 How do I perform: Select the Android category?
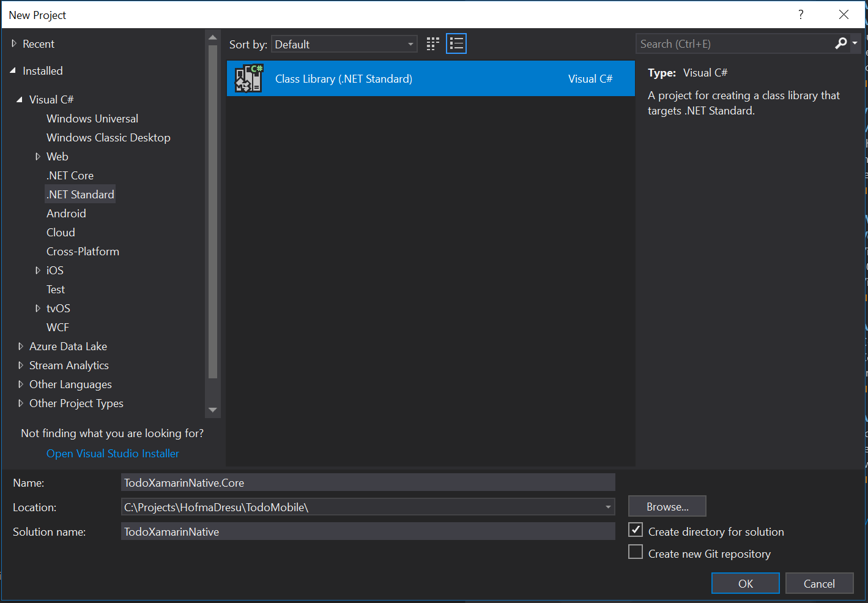tap(66, 214)
